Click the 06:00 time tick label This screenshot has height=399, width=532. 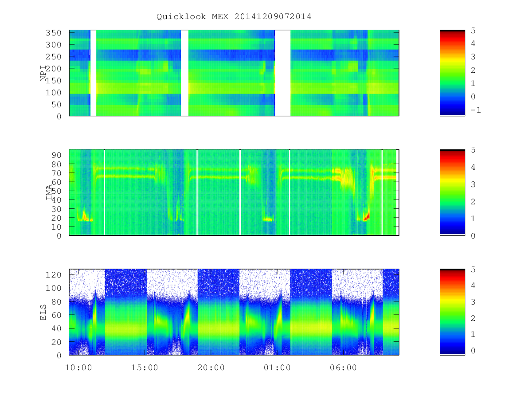(x=344, y=368)
